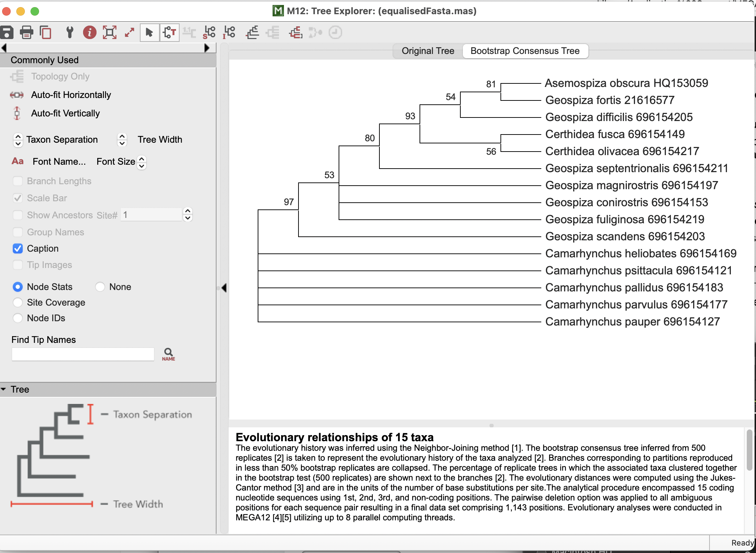Click the Copy to clipboard icon

[45, 32]
